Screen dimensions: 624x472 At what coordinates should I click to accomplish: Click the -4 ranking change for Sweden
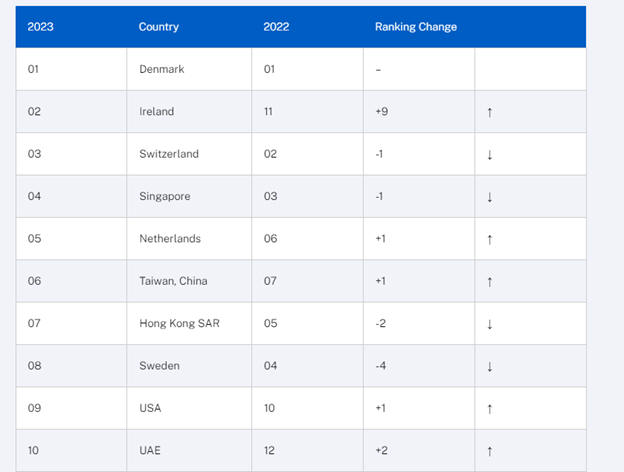pos(381,366)
